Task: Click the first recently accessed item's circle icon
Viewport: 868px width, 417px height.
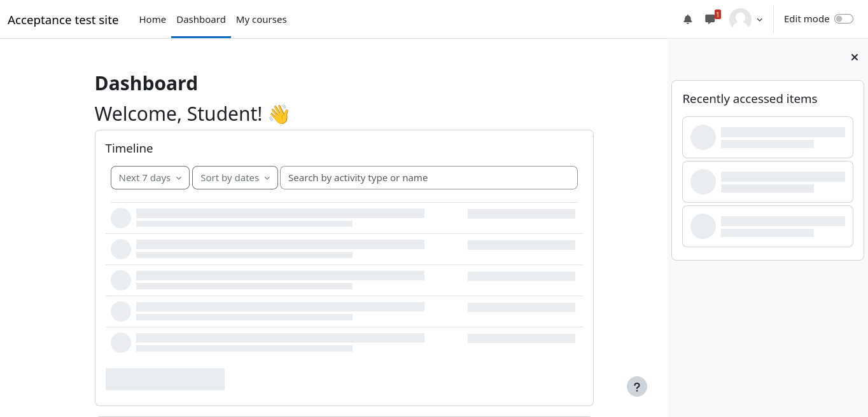Action: (x=703, y=137)
